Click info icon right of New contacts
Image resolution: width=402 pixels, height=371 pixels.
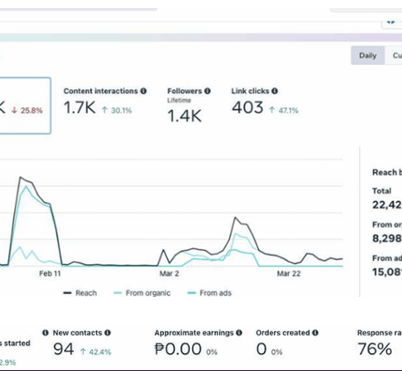(x=108, y=333)
